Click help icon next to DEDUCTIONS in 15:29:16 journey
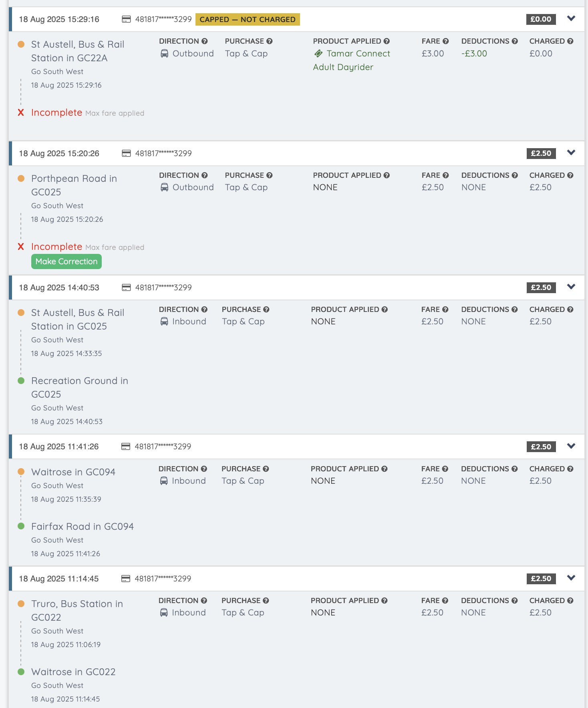The height and width of the screenshot is (708, 588). point(515,41)
